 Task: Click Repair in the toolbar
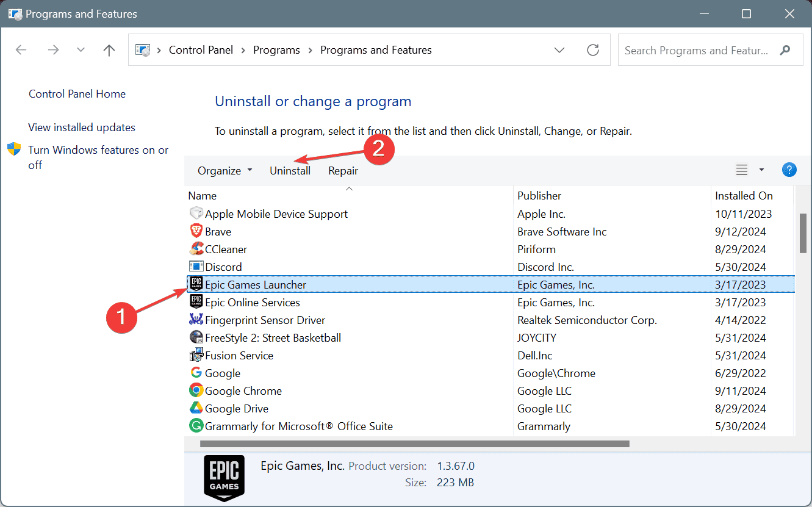[x=343, y=171]
